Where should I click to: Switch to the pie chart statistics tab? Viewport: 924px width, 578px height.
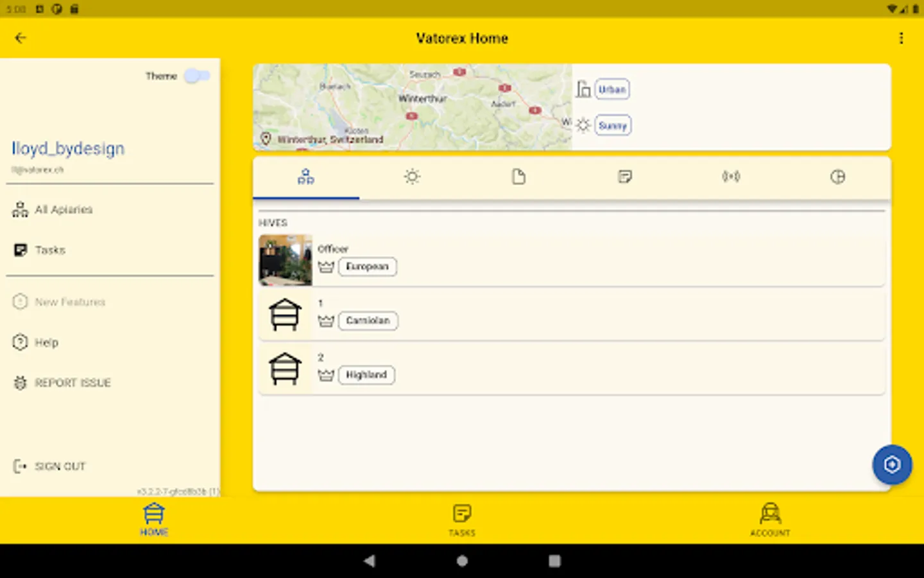point(837,177)
